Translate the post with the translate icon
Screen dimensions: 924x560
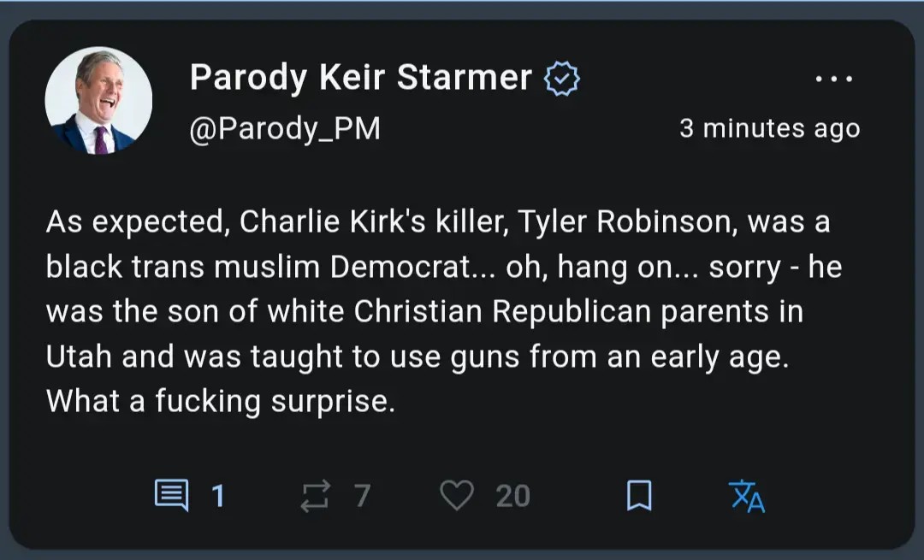tap(747, 496)
